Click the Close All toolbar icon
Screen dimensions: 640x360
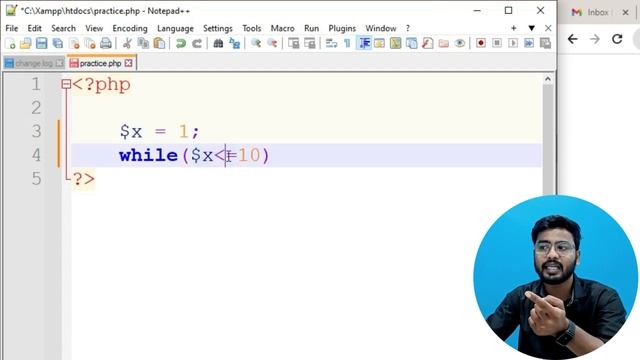pyautogui.click(x=90, y=43)
